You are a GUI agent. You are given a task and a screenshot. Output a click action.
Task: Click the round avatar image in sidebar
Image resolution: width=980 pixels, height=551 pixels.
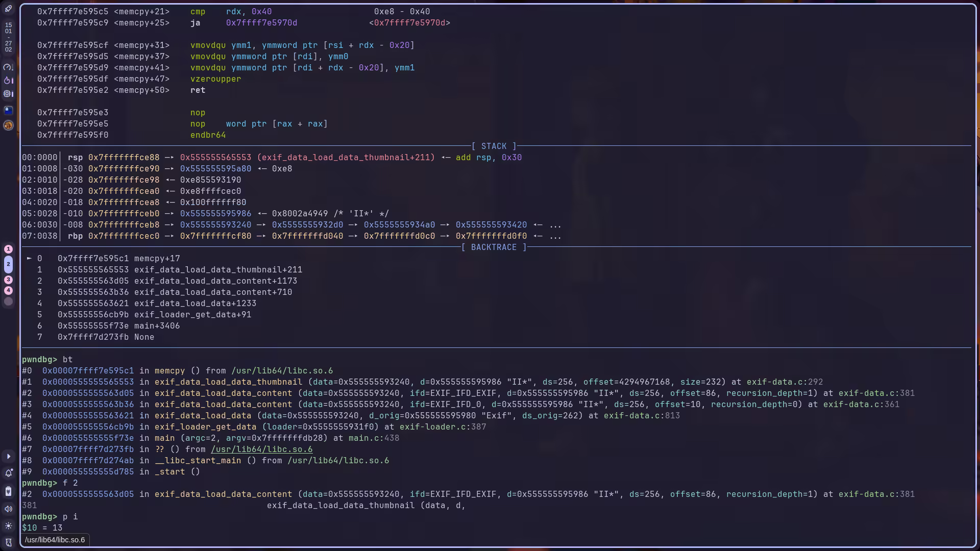(x=8, y=125)
